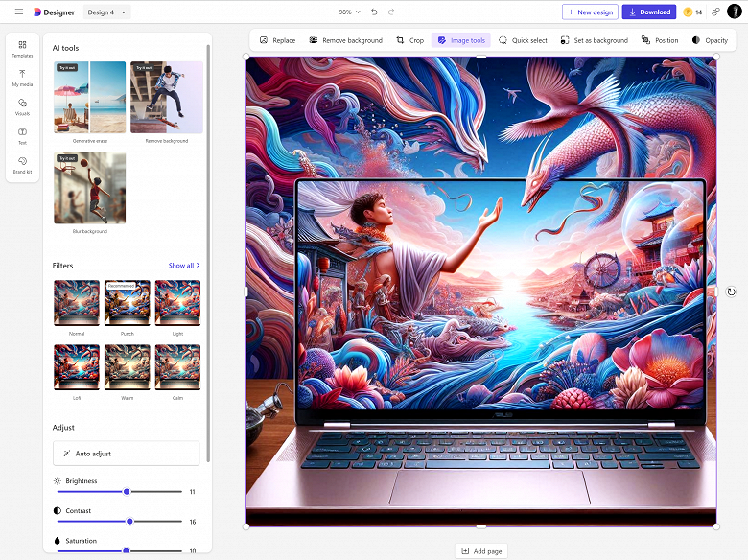
Task: Open the 98% zoom level dropdown
Action: point(349,12)
